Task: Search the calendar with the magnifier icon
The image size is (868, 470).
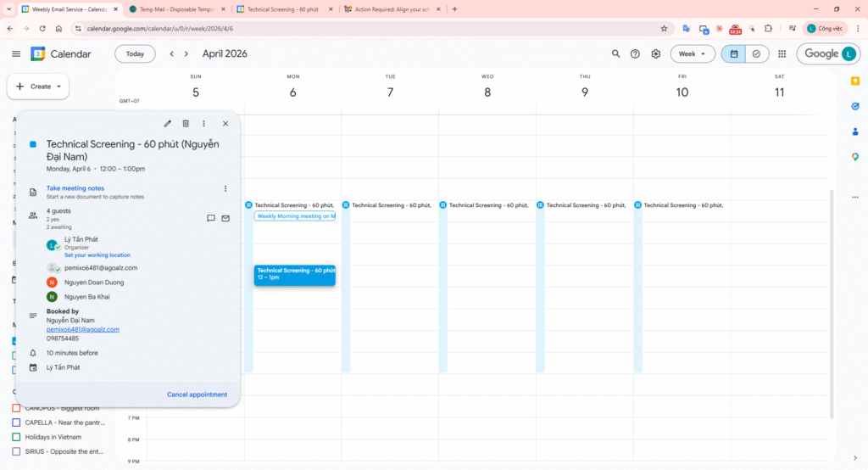Action: click(x=616, y=53)
